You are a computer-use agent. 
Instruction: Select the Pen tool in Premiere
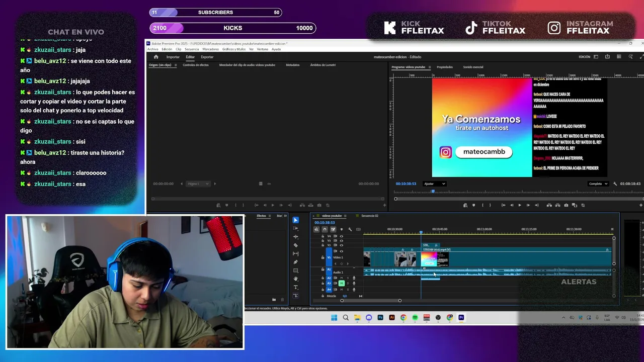[296, 262]
